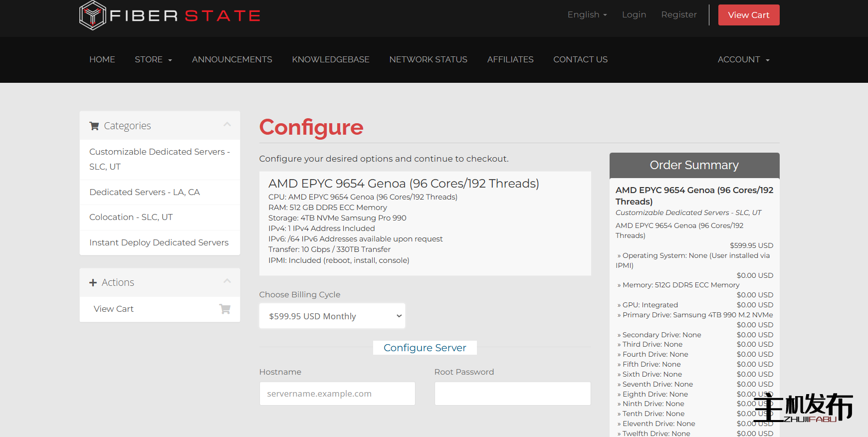Open the English language dropdown
The height and width of the screenshot is (437, 868).
(x=587, y=15)
